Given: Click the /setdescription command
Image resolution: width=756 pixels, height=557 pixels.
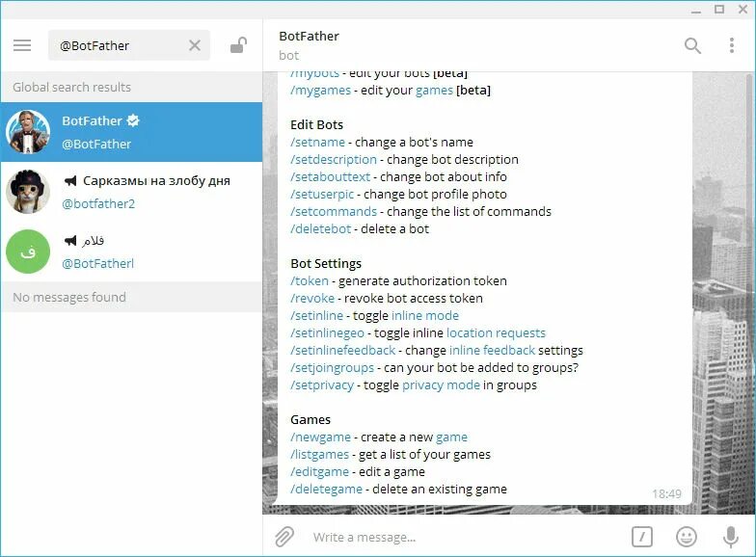Looking at the screenshot, I should point(334,160).
